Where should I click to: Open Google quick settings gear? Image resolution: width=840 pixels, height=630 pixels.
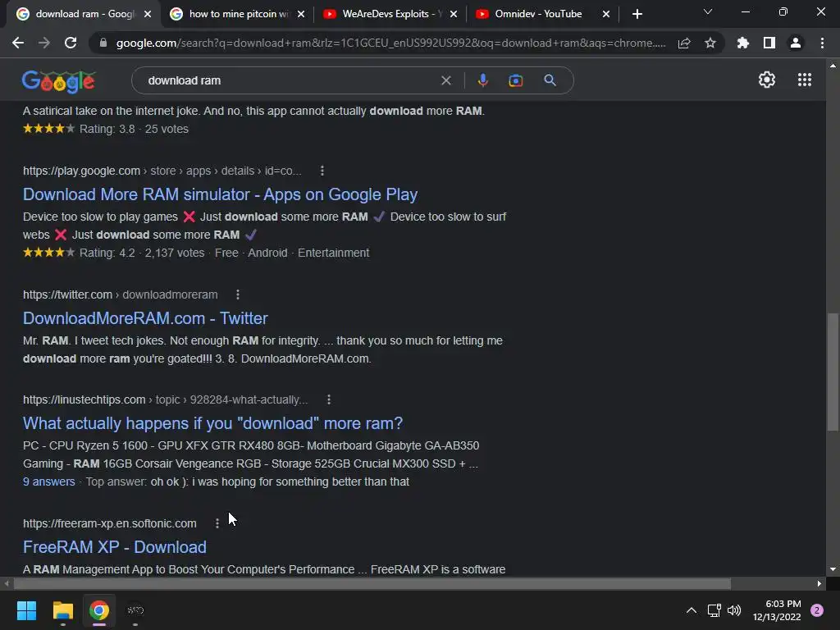pos(767,80)
